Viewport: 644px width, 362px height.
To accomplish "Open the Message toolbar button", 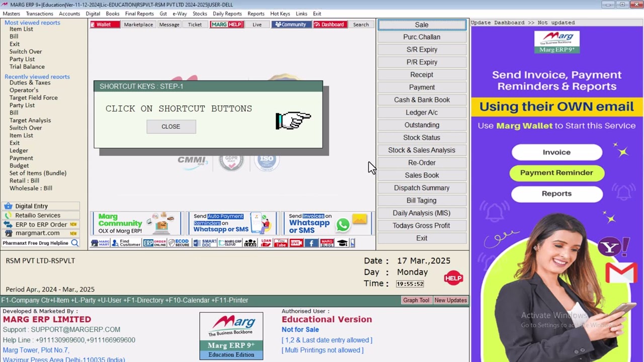I will (x=169, y=25).
